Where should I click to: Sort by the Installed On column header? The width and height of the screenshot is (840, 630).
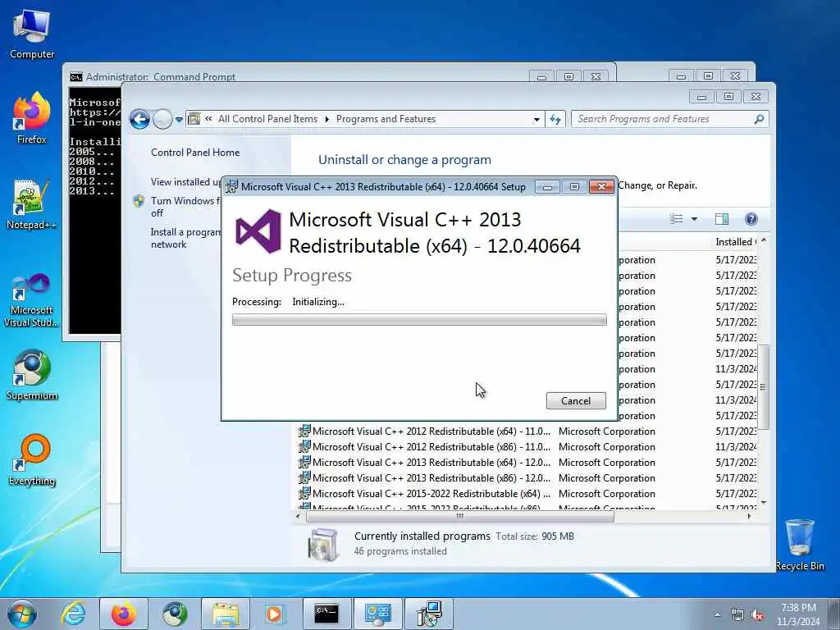(x=736, y=242)
